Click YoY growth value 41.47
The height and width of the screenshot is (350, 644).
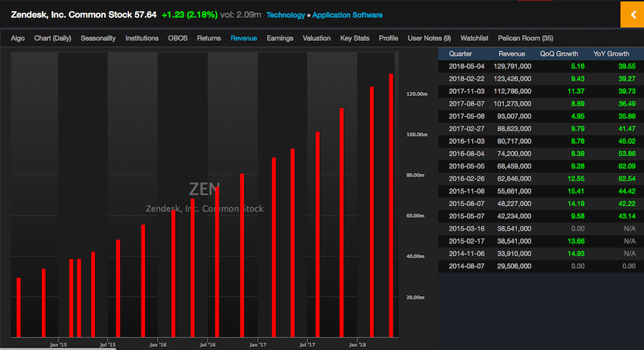(627, 129)
